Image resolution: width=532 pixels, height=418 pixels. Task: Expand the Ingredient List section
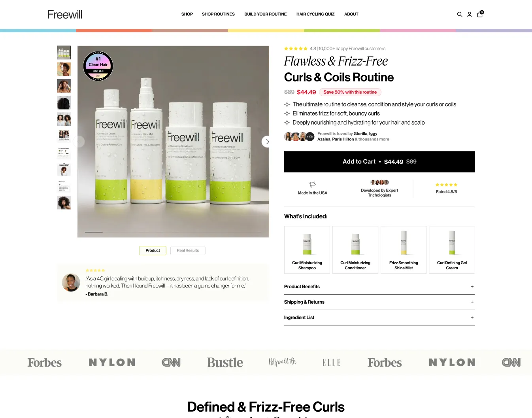[x=379, y=318]
